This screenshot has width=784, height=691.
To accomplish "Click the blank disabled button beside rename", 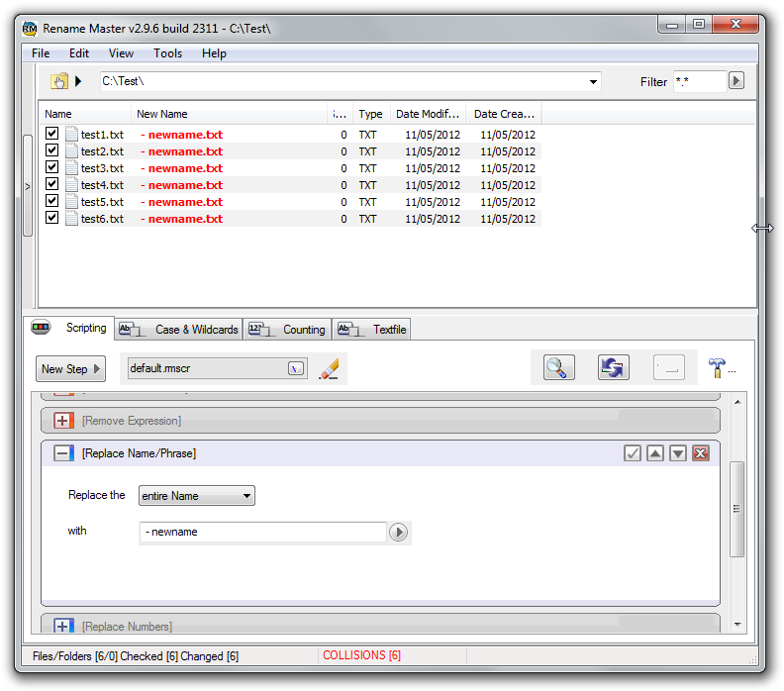I will [668, 368].
